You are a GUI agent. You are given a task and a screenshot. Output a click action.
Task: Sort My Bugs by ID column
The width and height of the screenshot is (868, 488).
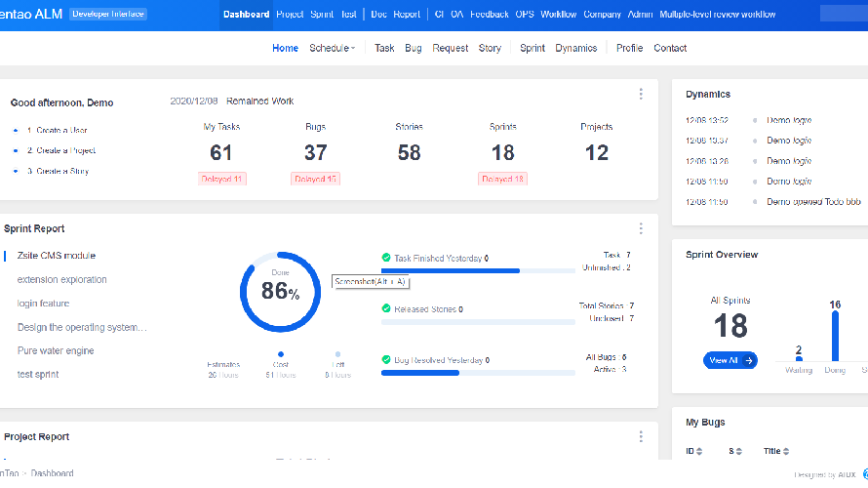click(x=695, y=451)
